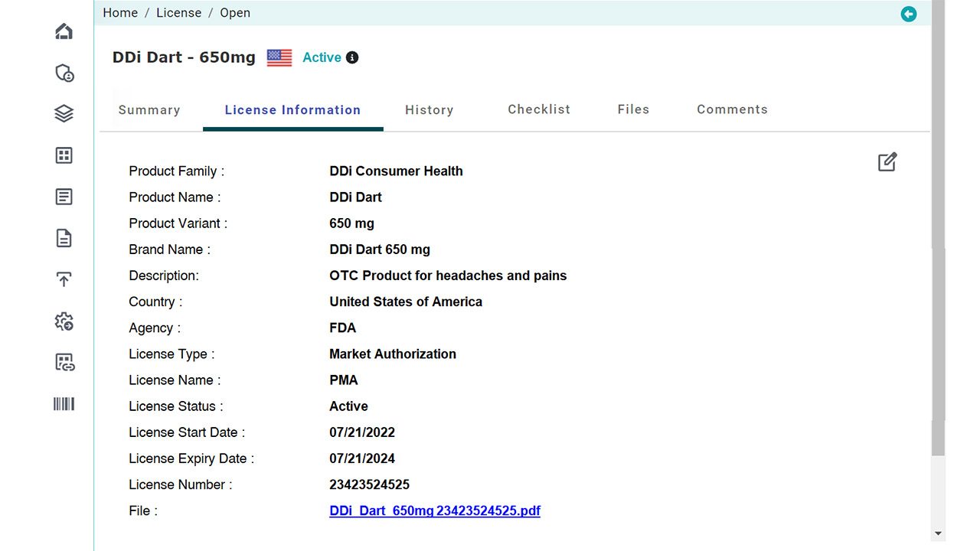Click the document page sidebar icon
The height and width of the screenshot is (551, 980).
point(64,238)
